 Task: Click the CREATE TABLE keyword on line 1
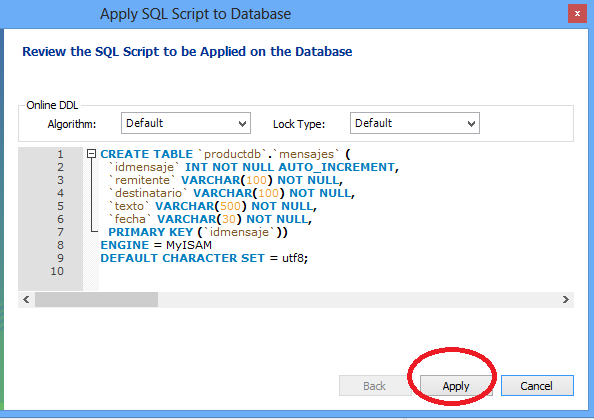click(147, 154)
